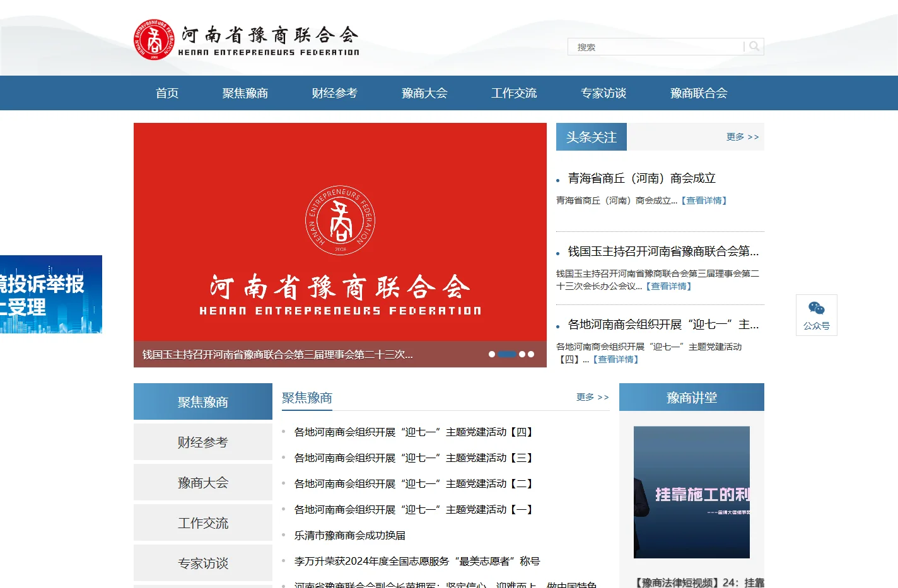Open the 豫商联合会 nav menu item

coord(699,93)
